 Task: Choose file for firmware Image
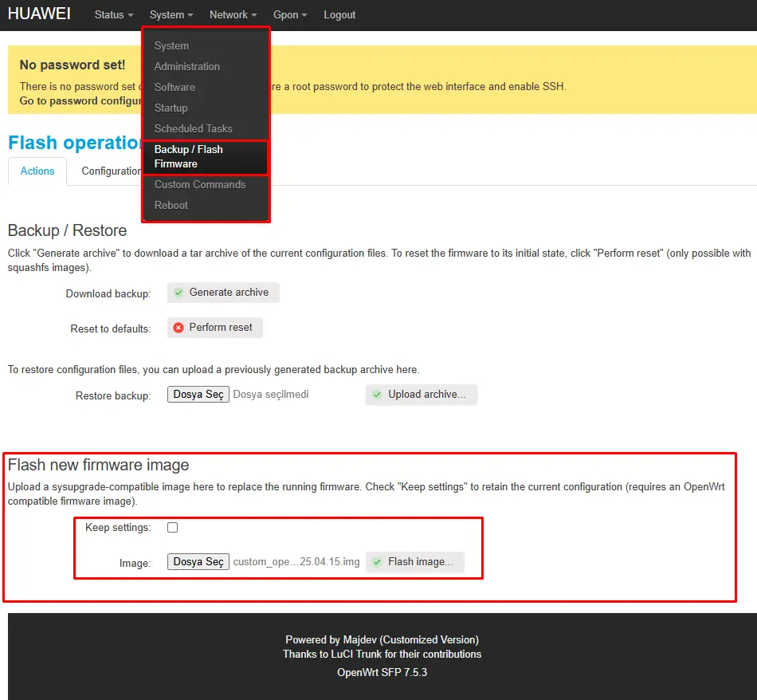coord(198,562)
